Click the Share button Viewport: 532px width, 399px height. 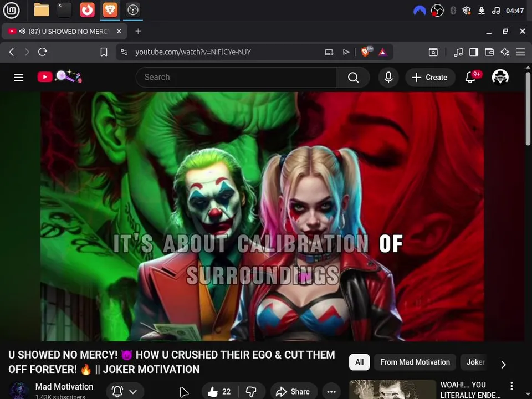click(x=294, y=392)
